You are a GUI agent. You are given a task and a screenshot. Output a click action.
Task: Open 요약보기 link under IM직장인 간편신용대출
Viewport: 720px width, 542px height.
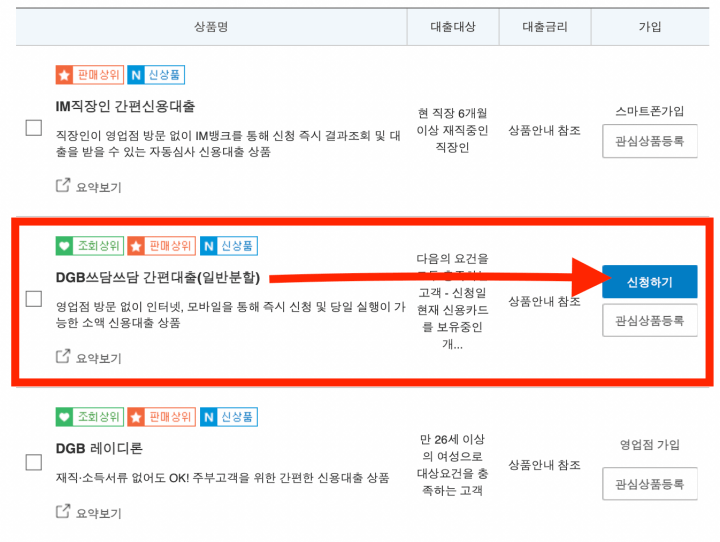point(99,187)
